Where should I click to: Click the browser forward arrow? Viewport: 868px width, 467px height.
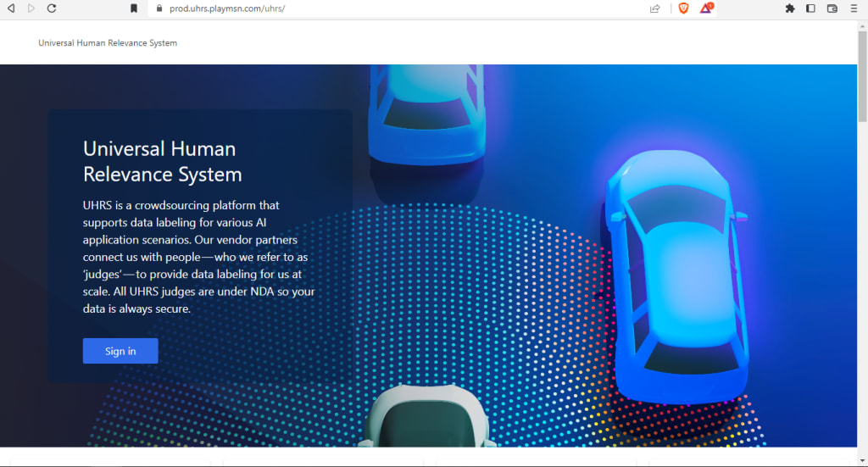[x=31, y=8]
